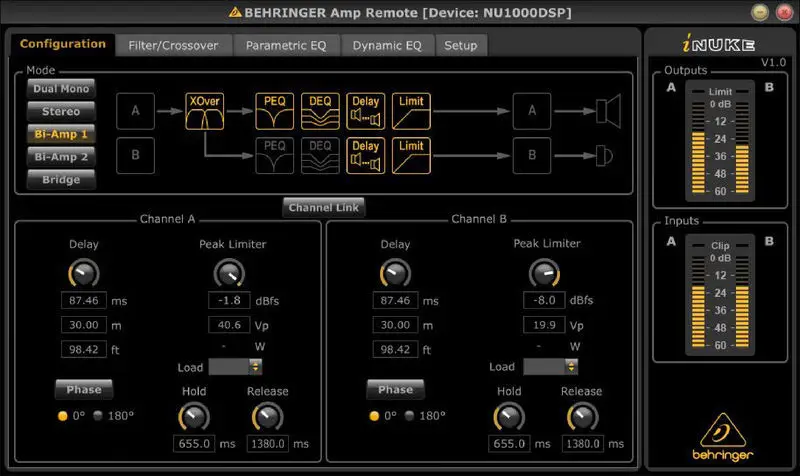This screenshot has height=476, width=800.
Task: Click the Channel A Delay knob
Action: point(84,272)
